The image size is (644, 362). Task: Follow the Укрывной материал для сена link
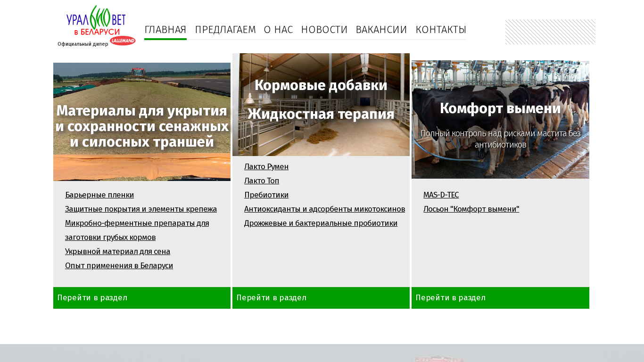(117, 252)
